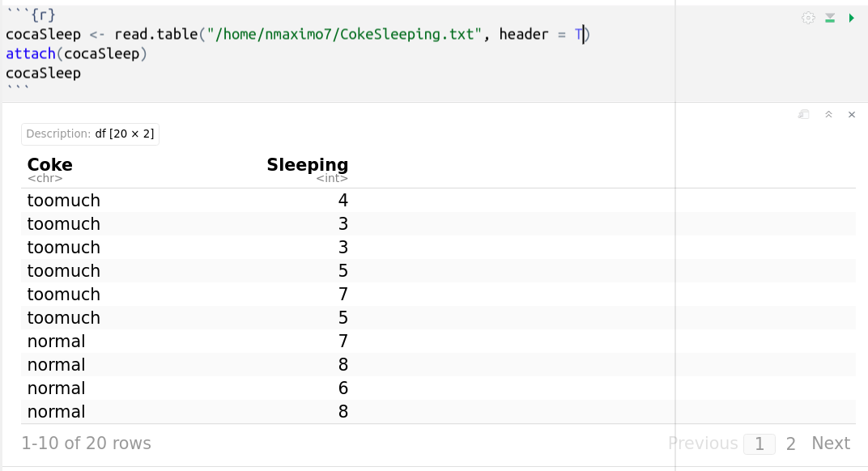Click the Description df 20 x 2 label

(x=90, y=134)
